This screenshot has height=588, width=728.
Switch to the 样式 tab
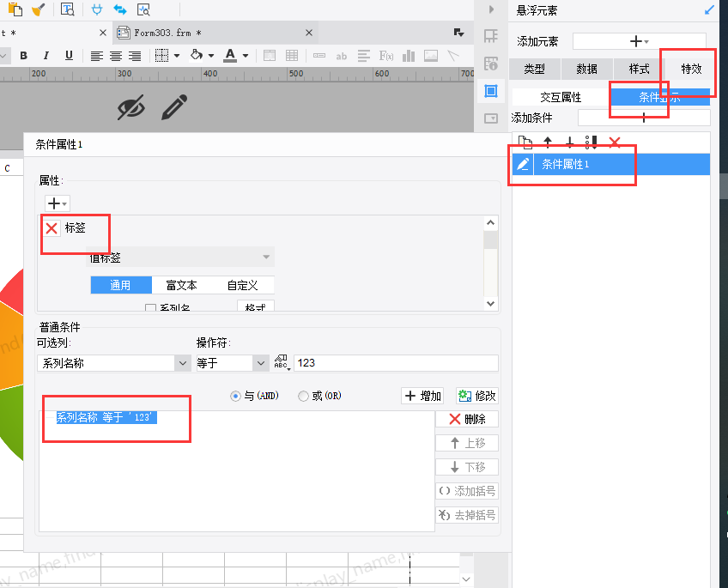click(639, 70)
